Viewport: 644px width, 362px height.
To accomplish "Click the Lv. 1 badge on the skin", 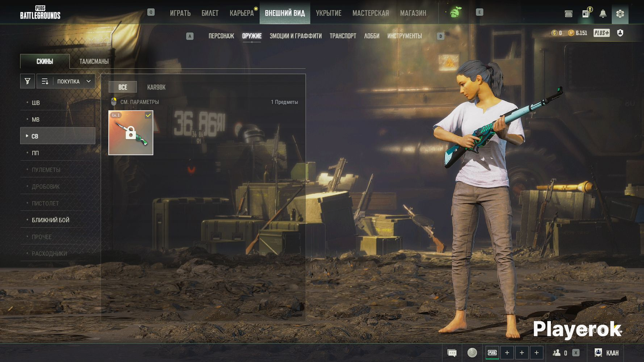I will (116, 115).
